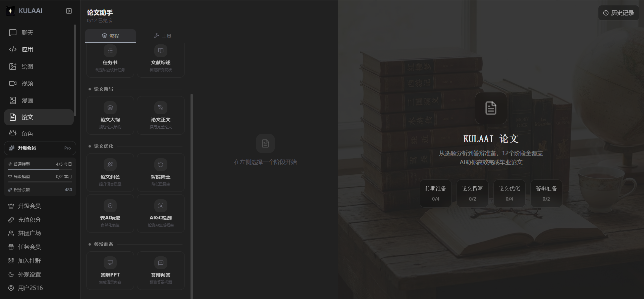Select the 论文润色 polishing card
This screenshot has height=299, width=644.
pos(110,173)
